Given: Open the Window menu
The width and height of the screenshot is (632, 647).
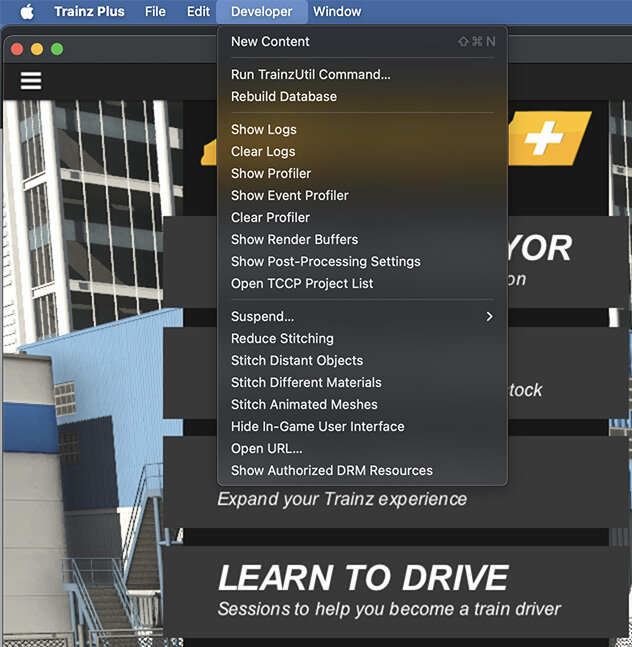Looking at the screenshot, I should coord(337,12).
